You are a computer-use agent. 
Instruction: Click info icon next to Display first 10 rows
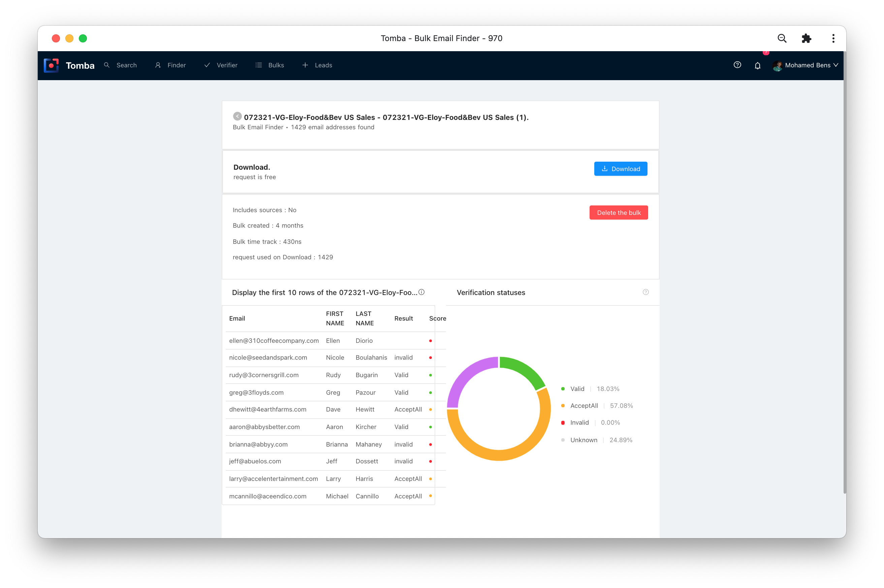pos(421,292)
